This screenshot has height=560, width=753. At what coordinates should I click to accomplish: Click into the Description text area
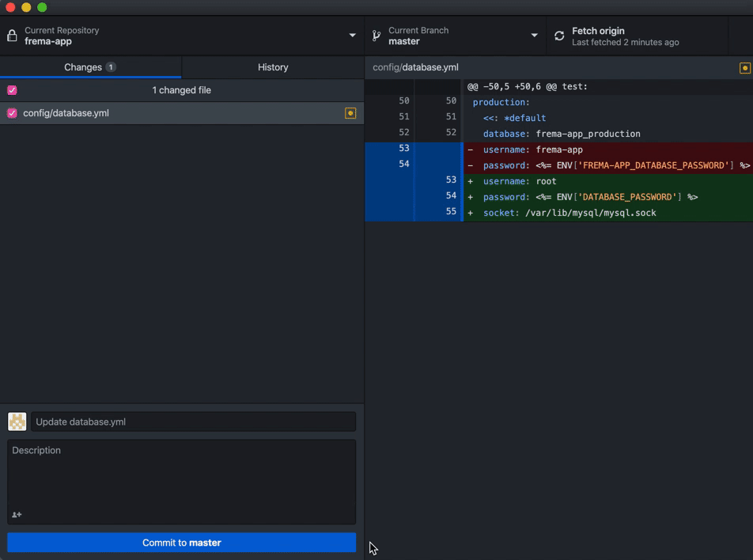[181, 475]
